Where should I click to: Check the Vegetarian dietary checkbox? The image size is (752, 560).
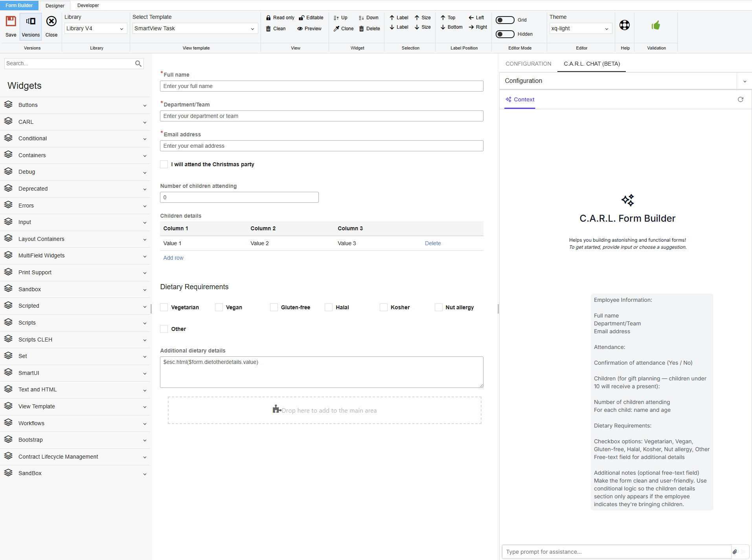click(x=164, y=307)
